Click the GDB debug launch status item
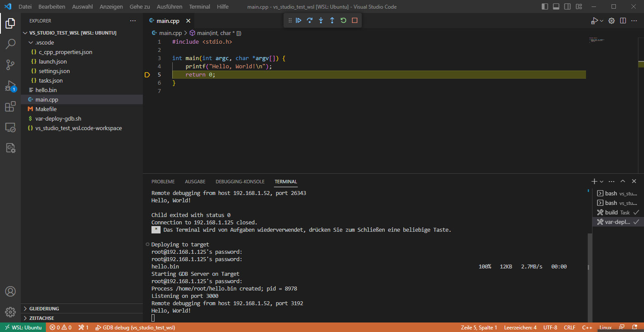The image size is (644, 332). pos(135,327)
